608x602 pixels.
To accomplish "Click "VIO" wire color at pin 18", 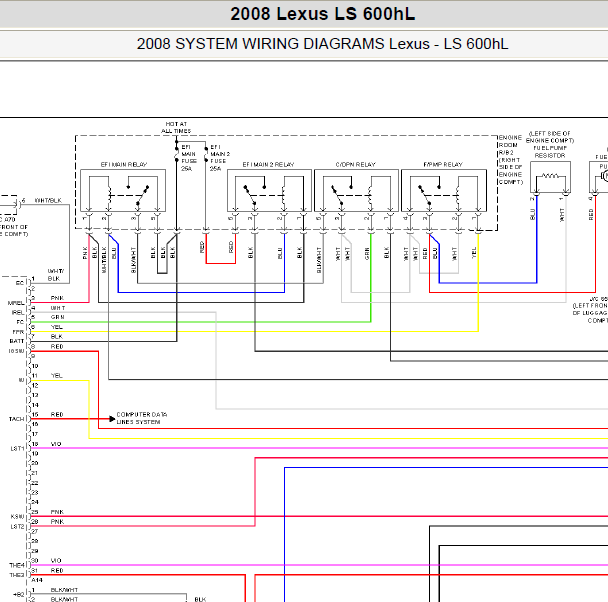I will point(56,444).
